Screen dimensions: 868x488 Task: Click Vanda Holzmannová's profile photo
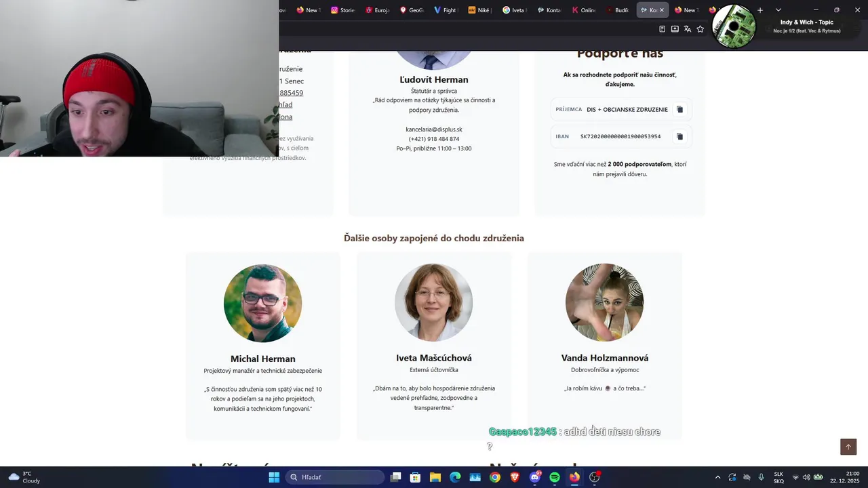pos(605,302)
